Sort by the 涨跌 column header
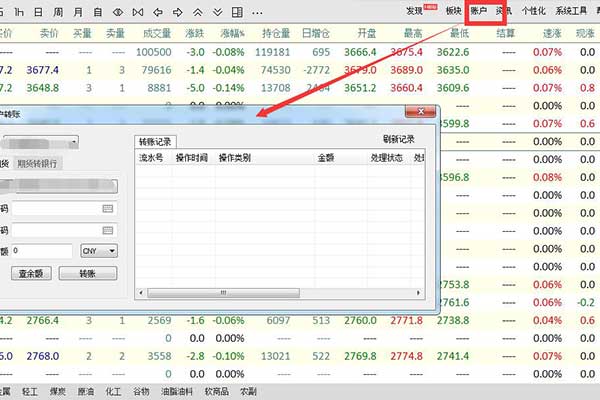 [x=194, y=34]
